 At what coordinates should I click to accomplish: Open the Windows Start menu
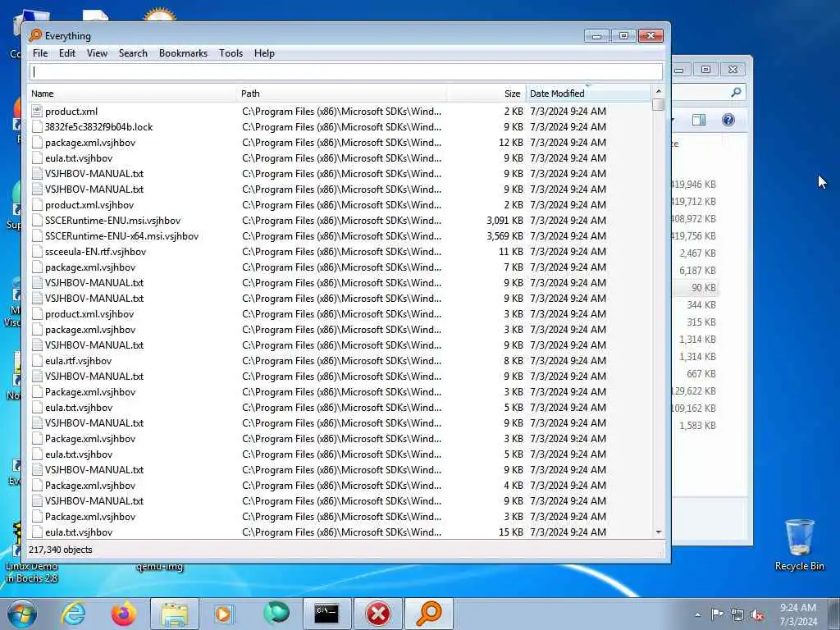[22, 614]
